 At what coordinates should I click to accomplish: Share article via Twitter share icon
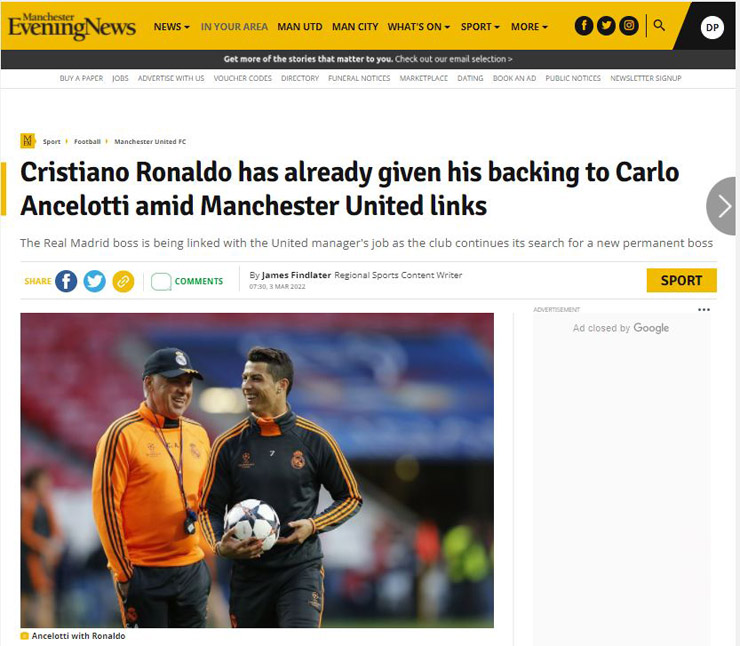point(94,281)
